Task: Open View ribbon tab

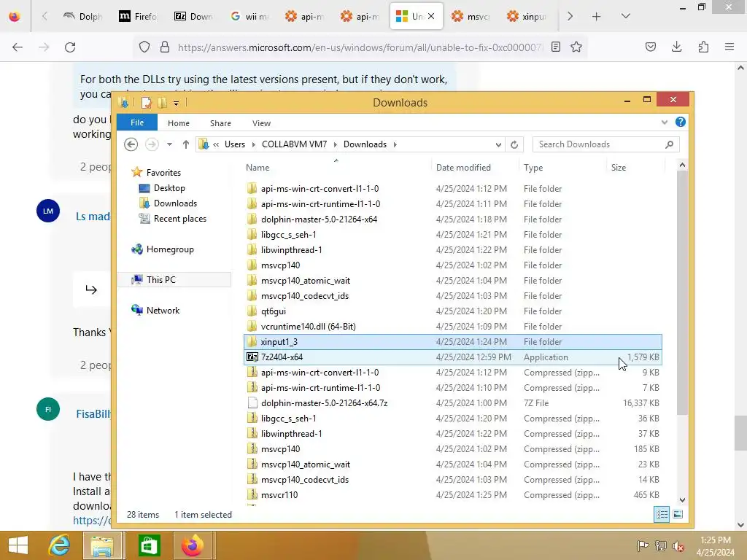Action: (x=261, y=122)
